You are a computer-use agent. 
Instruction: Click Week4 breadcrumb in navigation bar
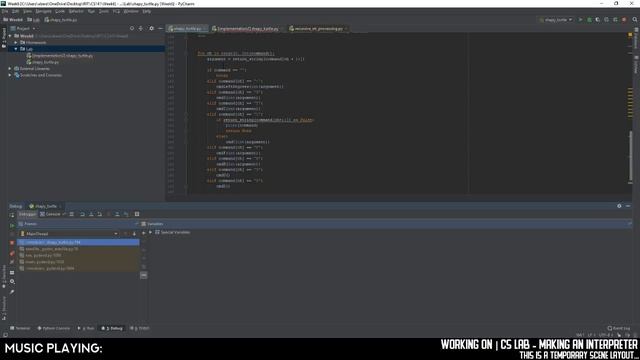13,20
